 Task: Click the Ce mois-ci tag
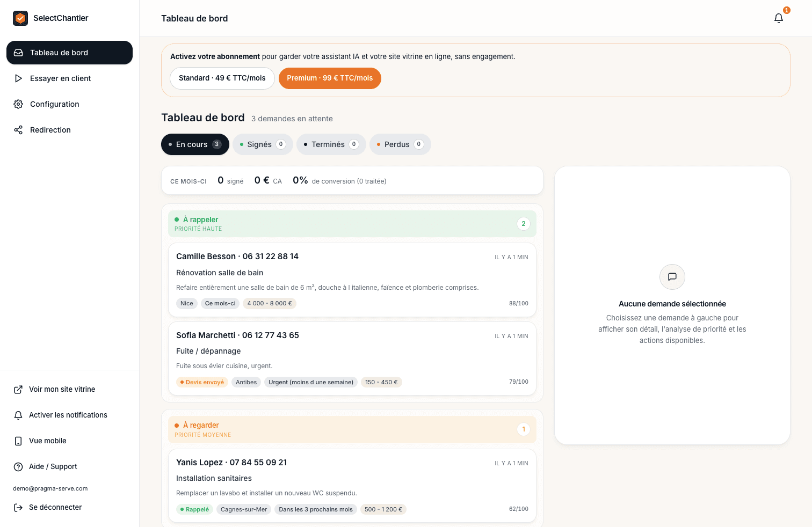220,303
